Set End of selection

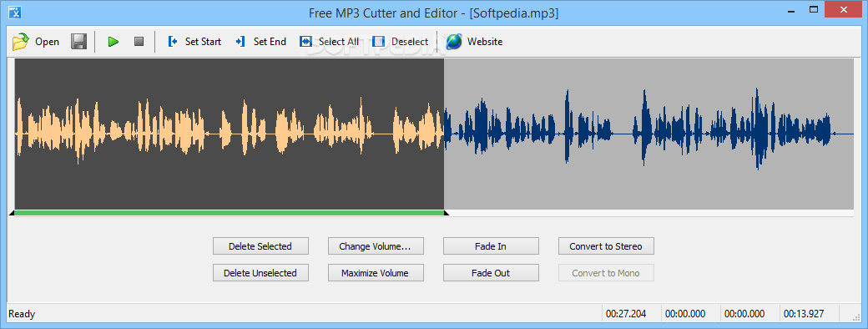[x=260, y=42]
